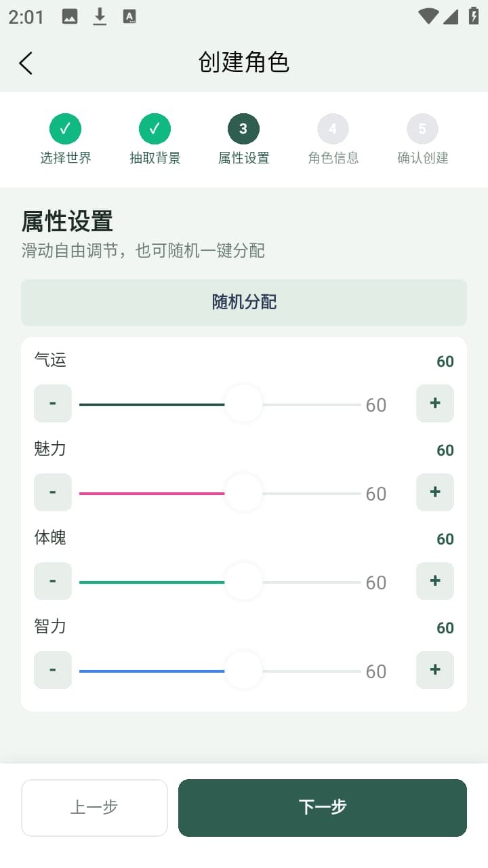The width and height of the screenshot is (488, 868).
Task: Increase 智力 with plus button
Action: pyautogui.click(x=434, y=670)
